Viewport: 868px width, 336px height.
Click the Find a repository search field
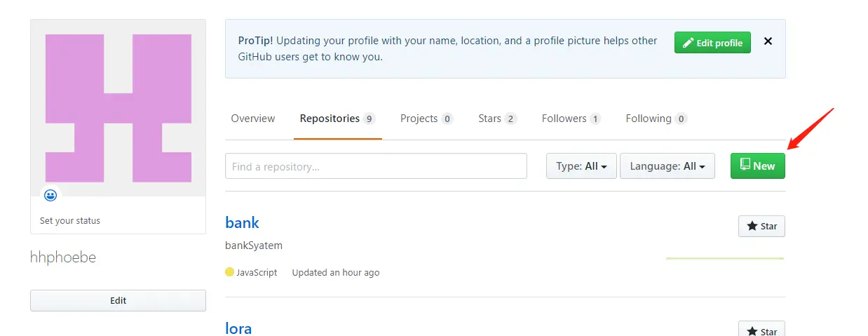376,167
